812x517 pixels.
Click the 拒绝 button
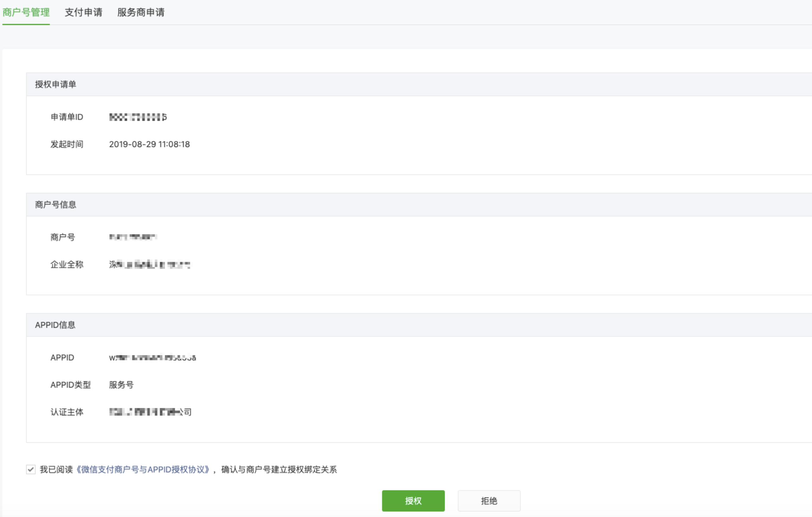click(488, 501)
